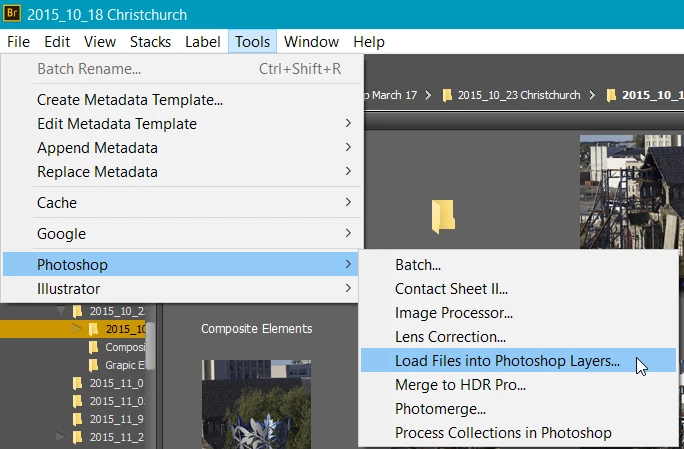Select Process Collections in Photoshop
Screen dimensions: 684x449
pos(518,433)
